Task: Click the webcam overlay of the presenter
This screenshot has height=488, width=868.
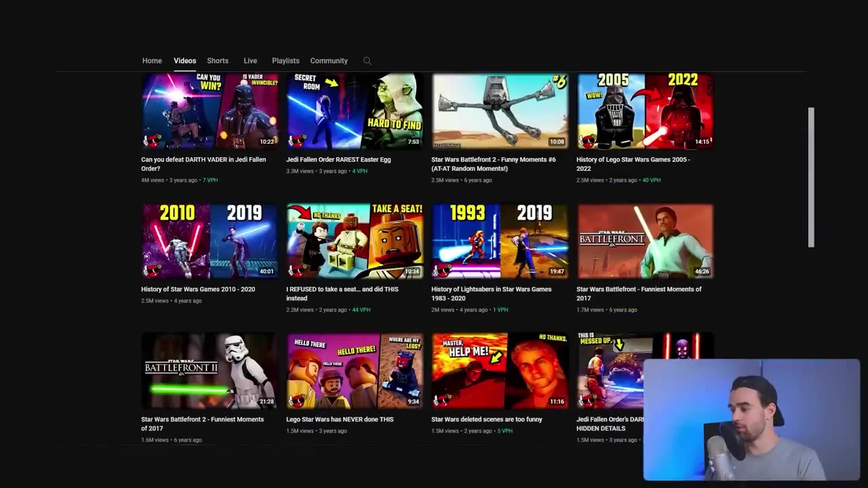Action: [x=751, y=420]
